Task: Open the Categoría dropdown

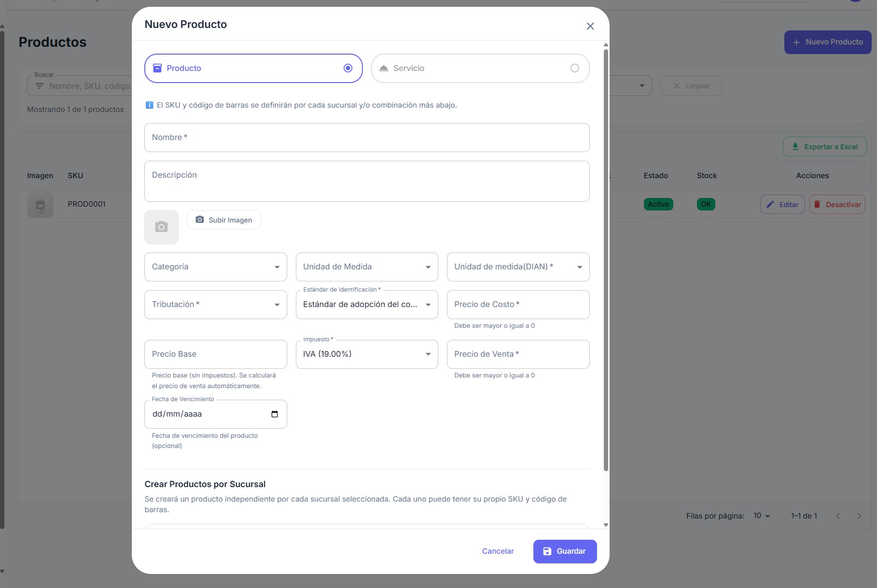Action: [x=277, y=267]
